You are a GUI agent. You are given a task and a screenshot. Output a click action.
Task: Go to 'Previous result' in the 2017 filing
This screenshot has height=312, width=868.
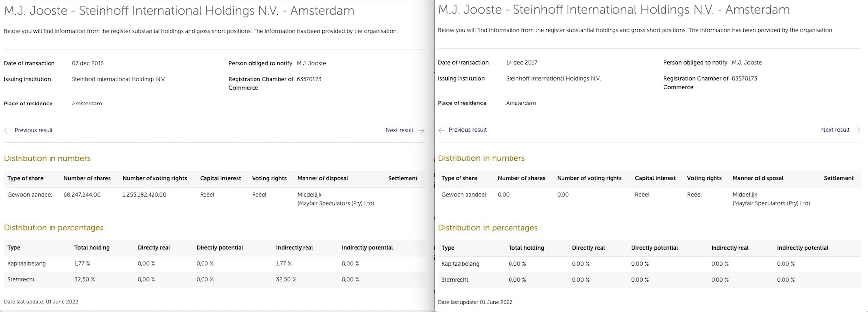pyautogui.click(x=467, y=130)
